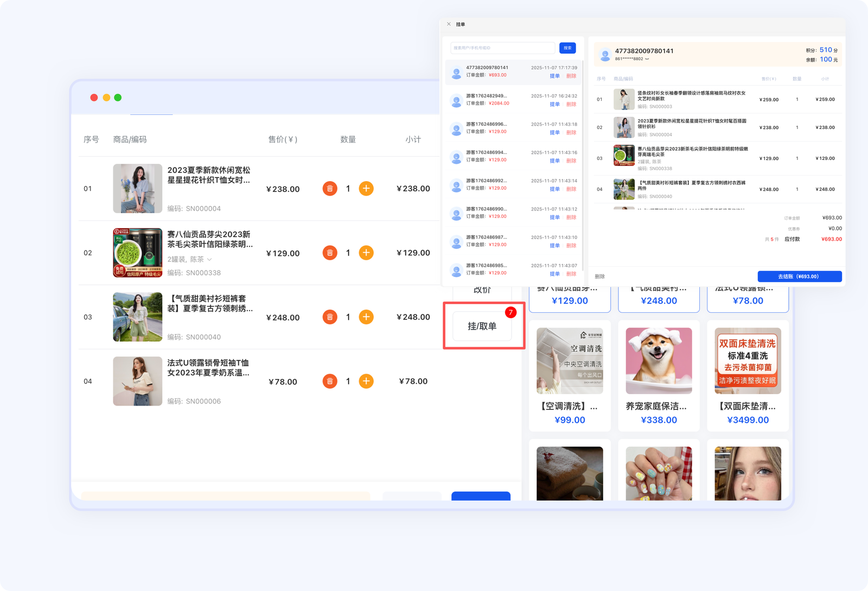
Task: Increase quantity of the ¥78.00 short-sleeve T-shirt
Action: tap(366, 381)
